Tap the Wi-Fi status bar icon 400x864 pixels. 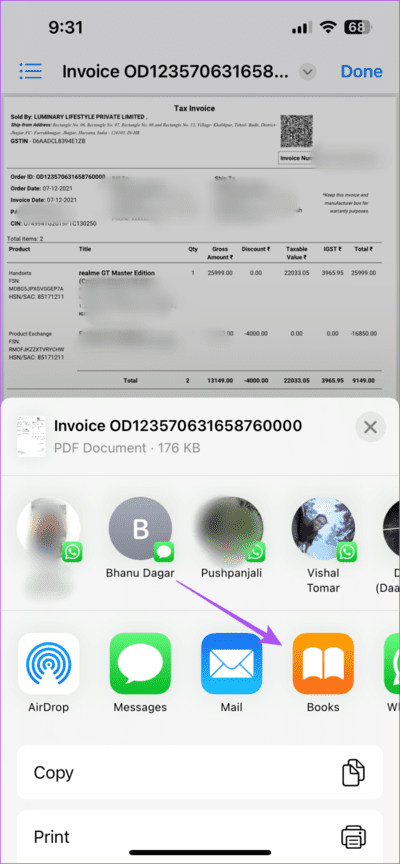pos(327,27)
